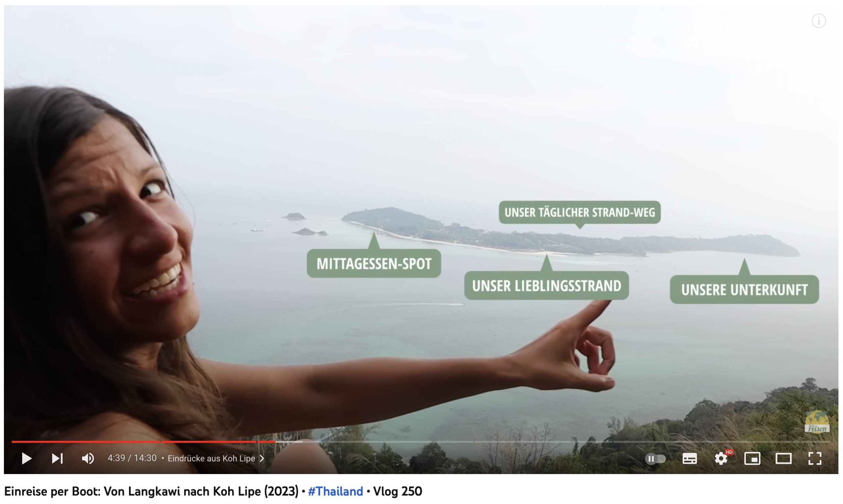
Task: Click the #Thailand hashtag link
Action: point(335,491)
